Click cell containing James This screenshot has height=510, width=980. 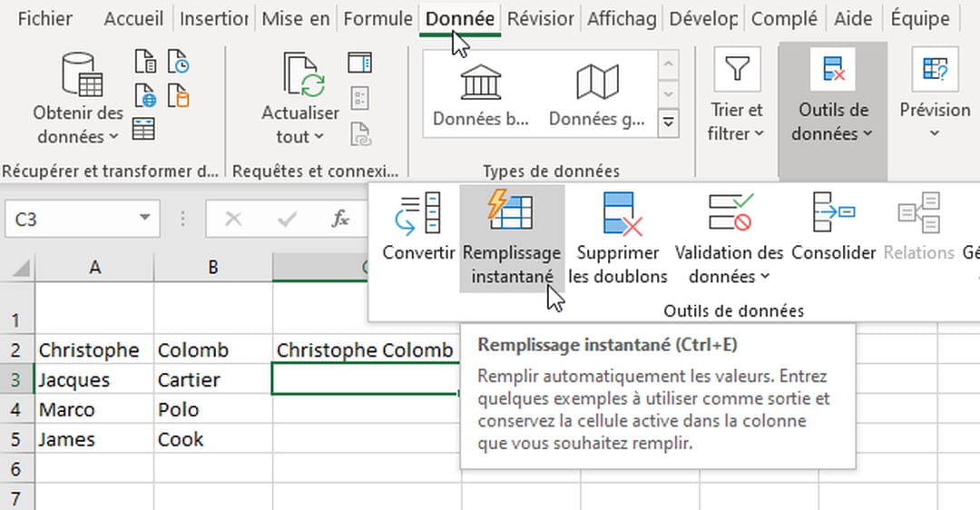(94, 439)
